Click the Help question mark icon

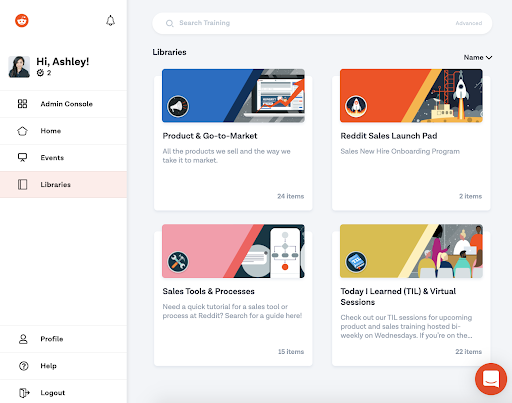(x=24, y=366)
